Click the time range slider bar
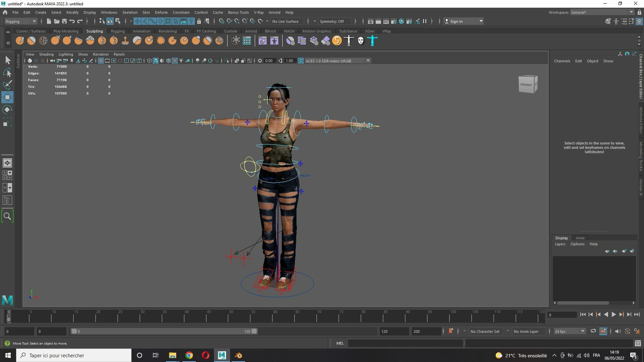 164,331
